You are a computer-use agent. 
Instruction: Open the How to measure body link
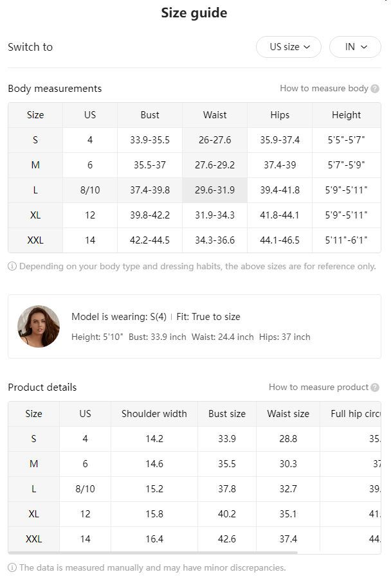(x=324, y=89)
